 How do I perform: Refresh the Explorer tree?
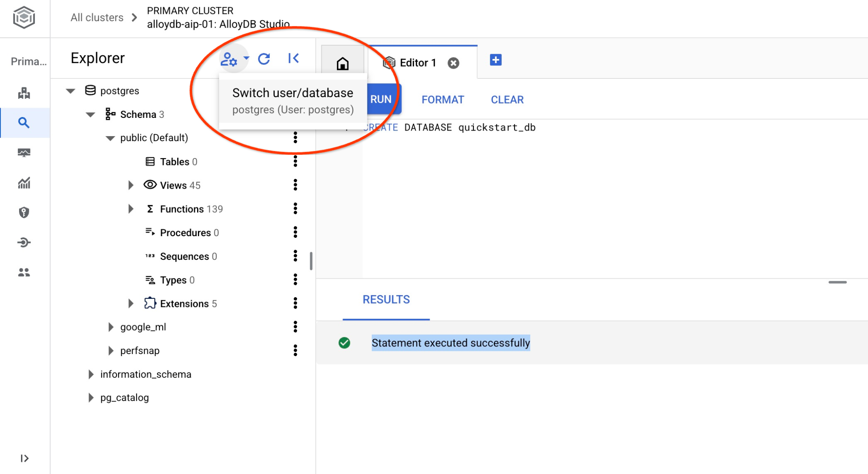pyautogui.click(x=264, y=59)
